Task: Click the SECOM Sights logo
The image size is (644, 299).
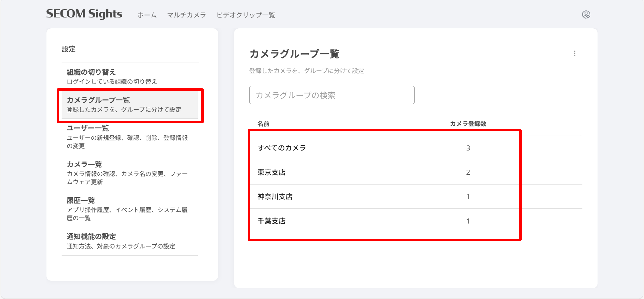Action: pos(84,14)
